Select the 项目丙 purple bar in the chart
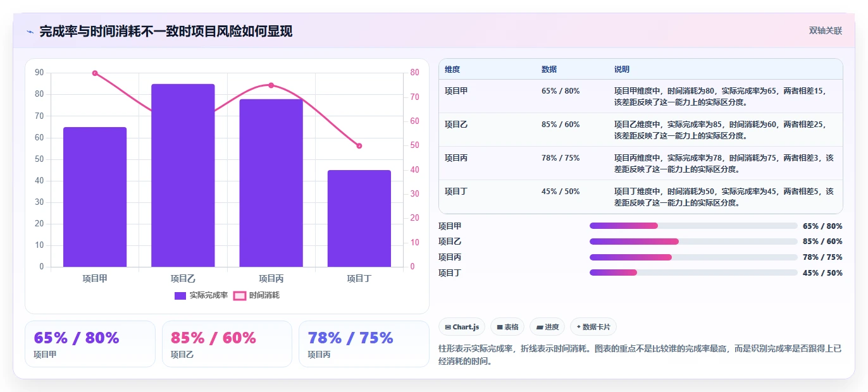The width and height of the screenshot is (868, 392). pyautogui.click(x=271, y=183)
